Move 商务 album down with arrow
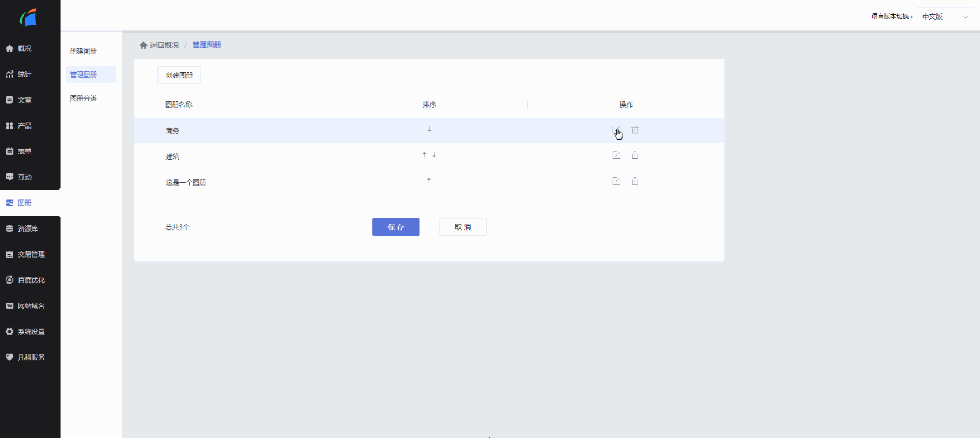This screenshot has height=438, width=980. pos(429,129)
